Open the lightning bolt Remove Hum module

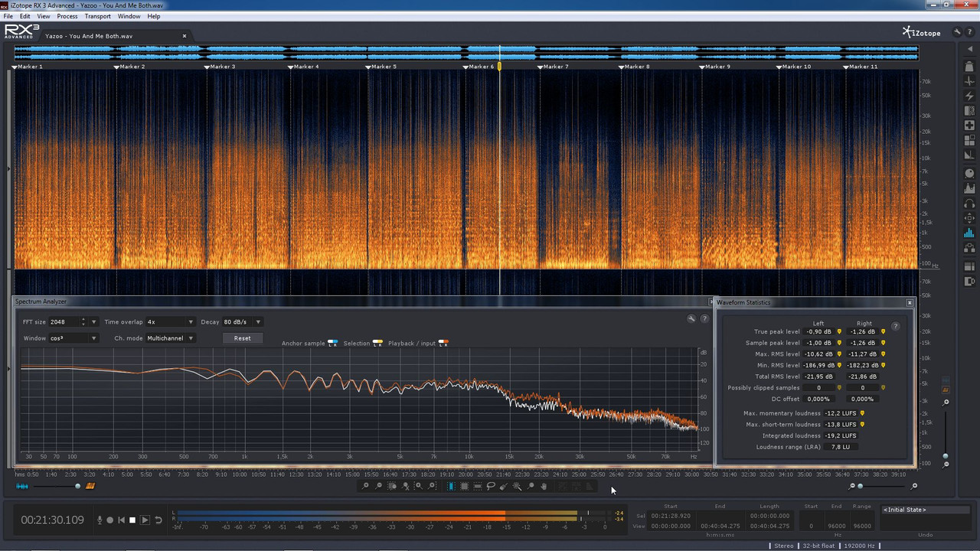point(969,96)
